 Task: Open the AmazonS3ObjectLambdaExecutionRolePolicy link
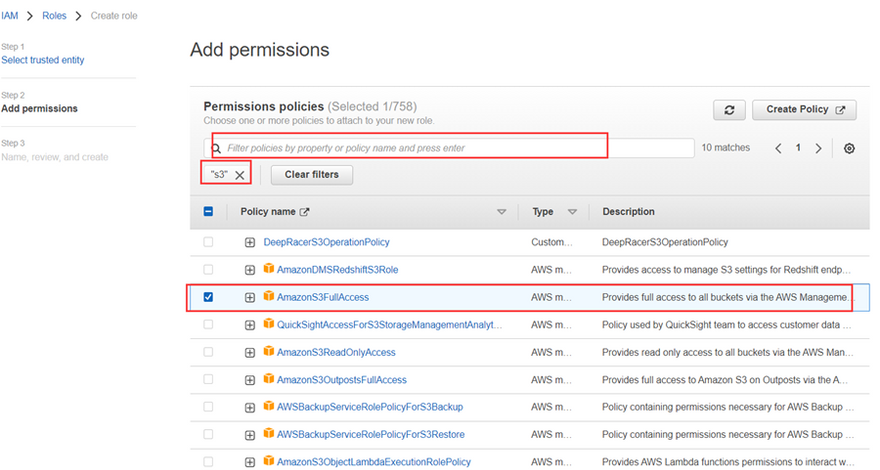[374, 462]
